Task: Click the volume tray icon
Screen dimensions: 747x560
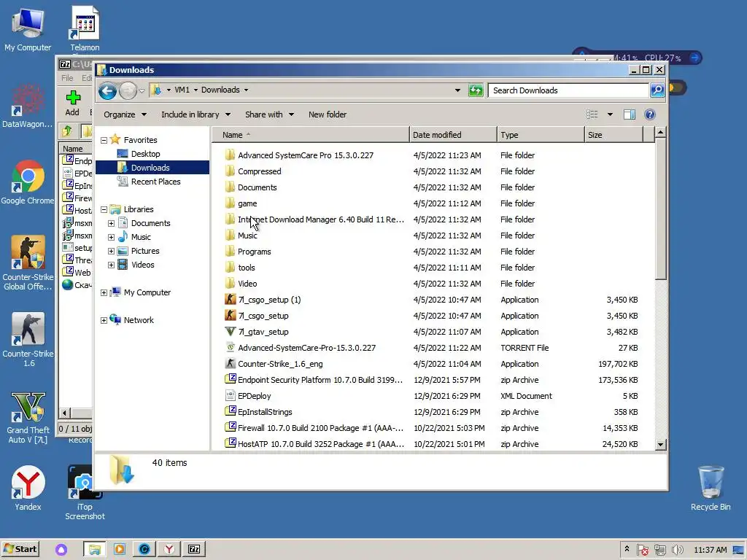Action: point(678,550)
